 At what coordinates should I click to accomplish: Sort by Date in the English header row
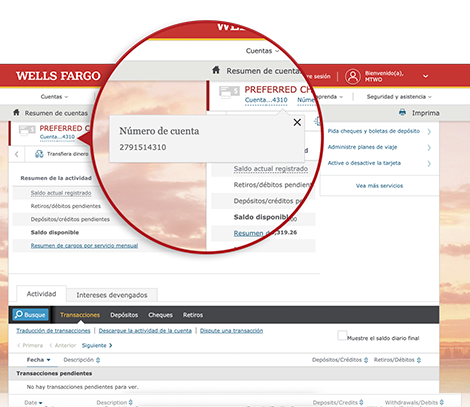[33, 403]
